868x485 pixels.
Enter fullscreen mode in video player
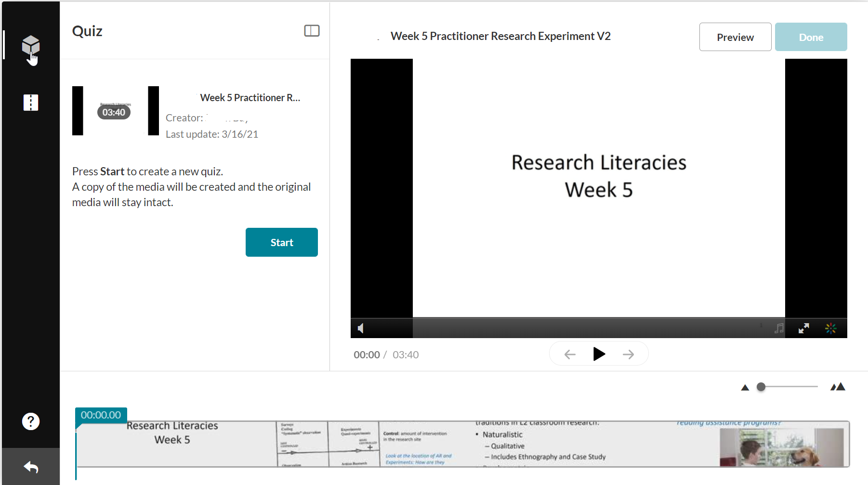point(803,328)
